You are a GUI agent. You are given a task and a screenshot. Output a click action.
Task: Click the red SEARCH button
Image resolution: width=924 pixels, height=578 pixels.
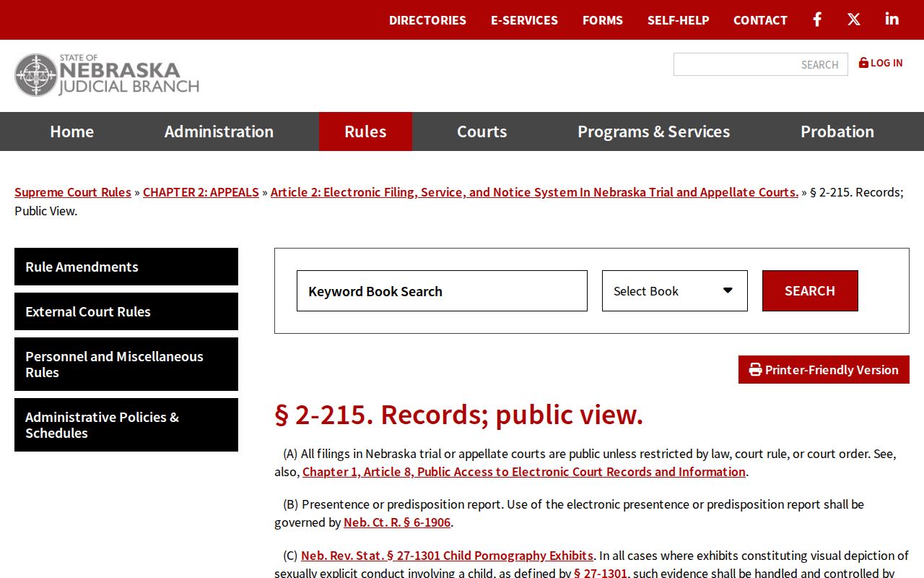[810, 290]
